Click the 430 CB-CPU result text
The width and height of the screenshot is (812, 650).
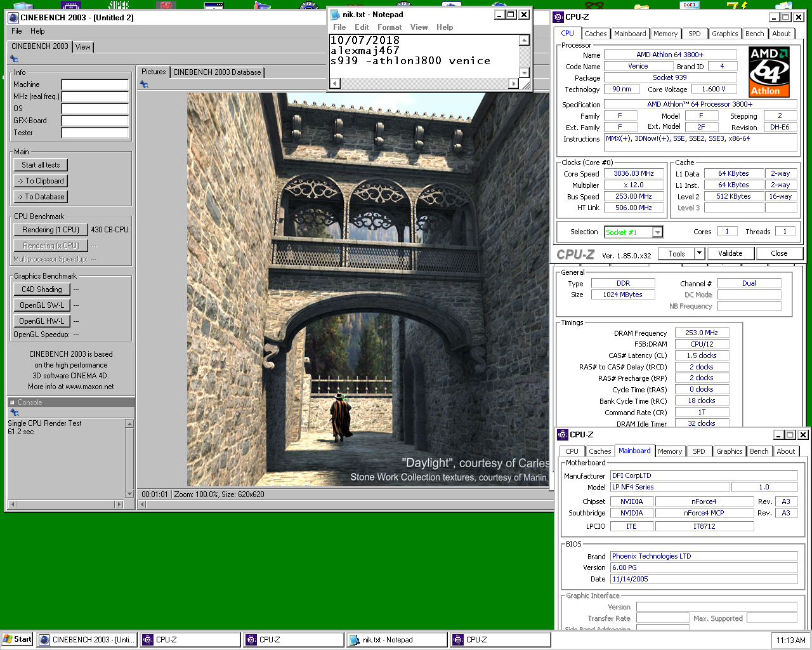[x=110, y=230]
